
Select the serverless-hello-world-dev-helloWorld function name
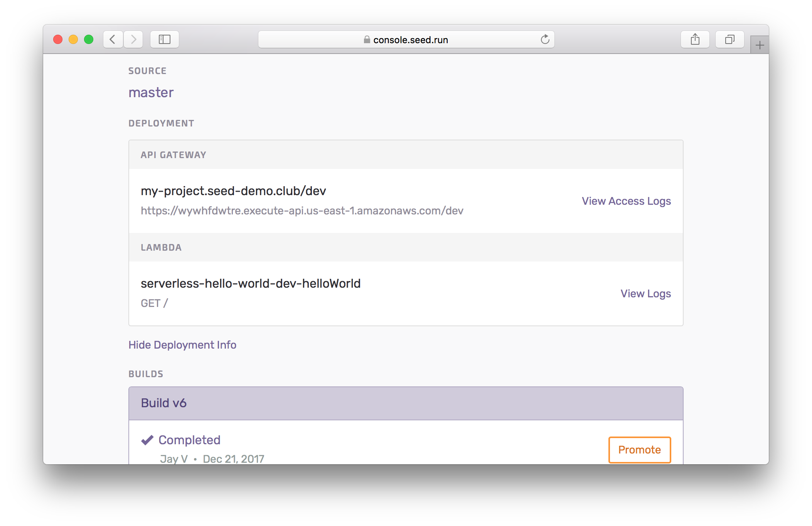[x=251, y=283]
